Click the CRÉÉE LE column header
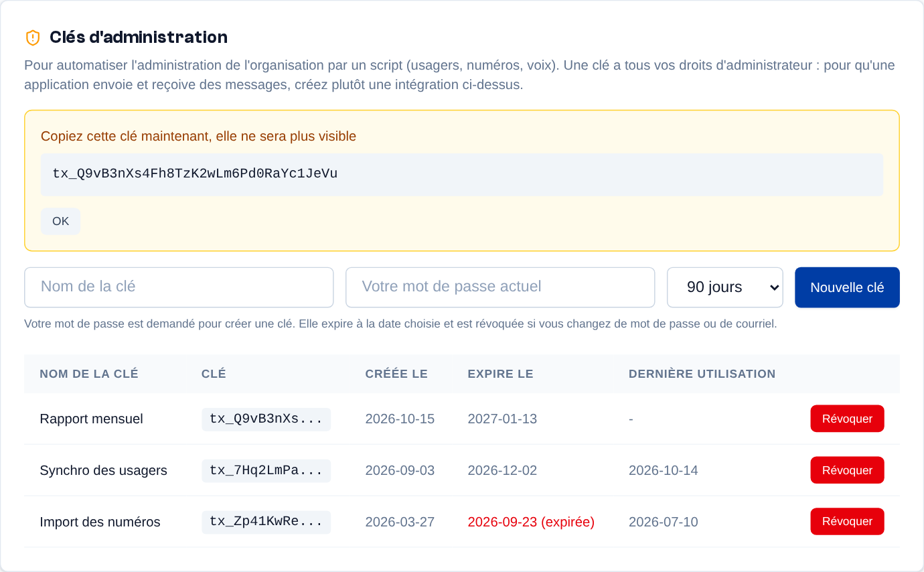The height and width of the screenshot is (572, 924). pyautogui.click(x=396, y=374)
